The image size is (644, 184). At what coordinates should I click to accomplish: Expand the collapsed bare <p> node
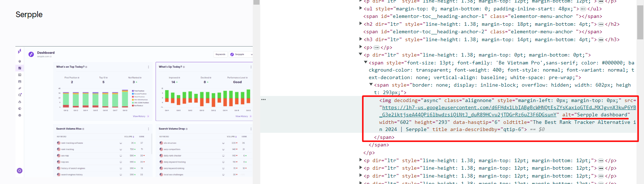(360, 47)
